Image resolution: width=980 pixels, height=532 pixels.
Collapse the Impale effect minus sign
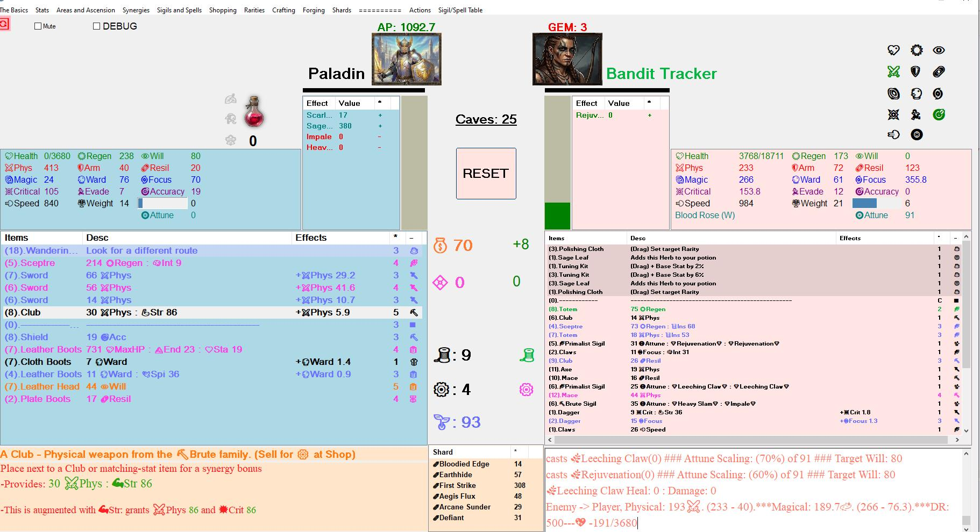click(380, 136)
